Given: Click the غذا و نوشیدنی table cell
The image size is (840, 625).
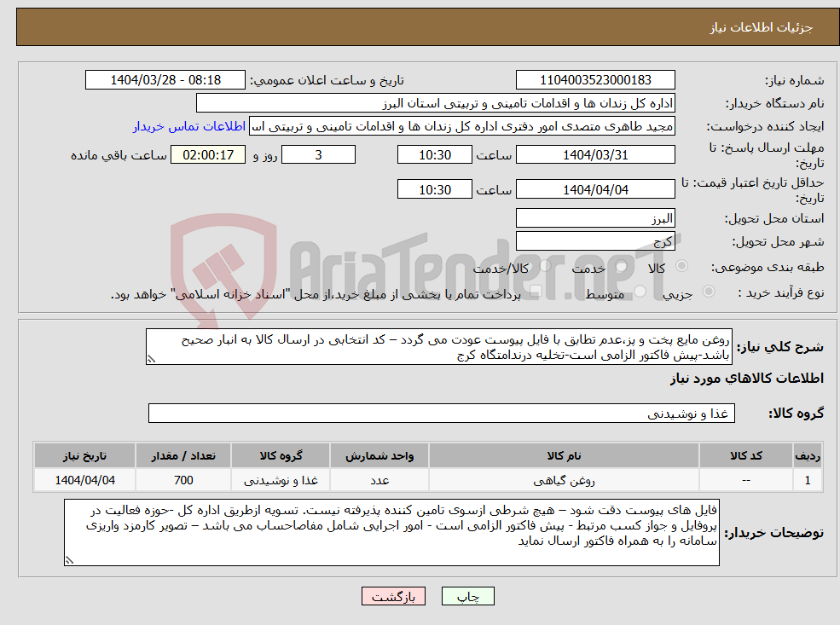Looking at the screenshot, I should [281, 480].
